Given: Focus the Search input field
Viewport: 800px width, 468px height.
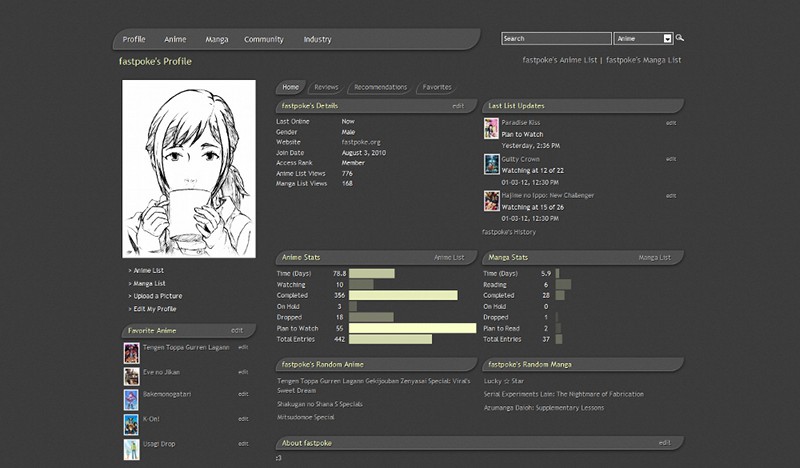Looking at the screenshot, I should coord(556,38).
